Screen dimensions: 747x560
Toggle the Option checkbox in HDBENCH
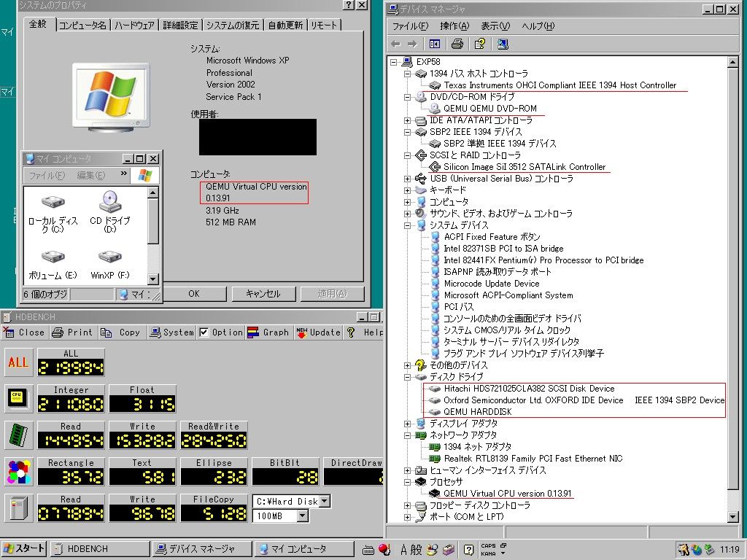tap(204, 332)
